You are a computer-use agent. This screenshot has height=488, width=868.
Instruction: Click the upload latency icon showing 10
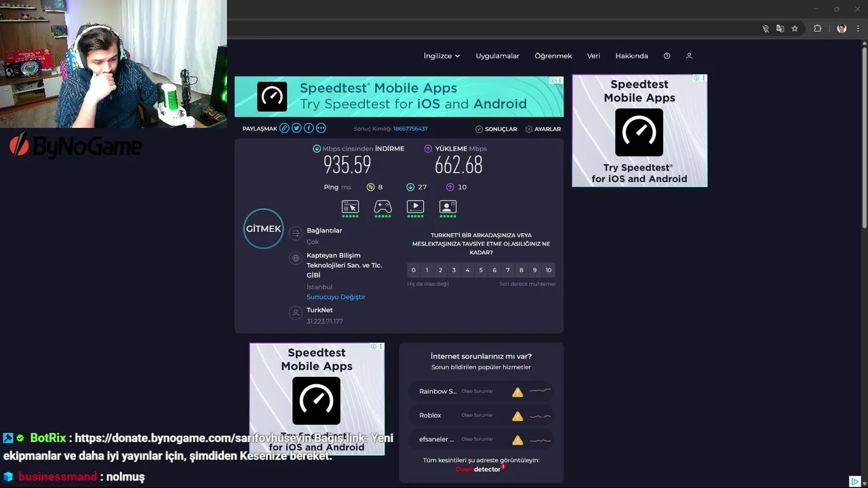450,187
